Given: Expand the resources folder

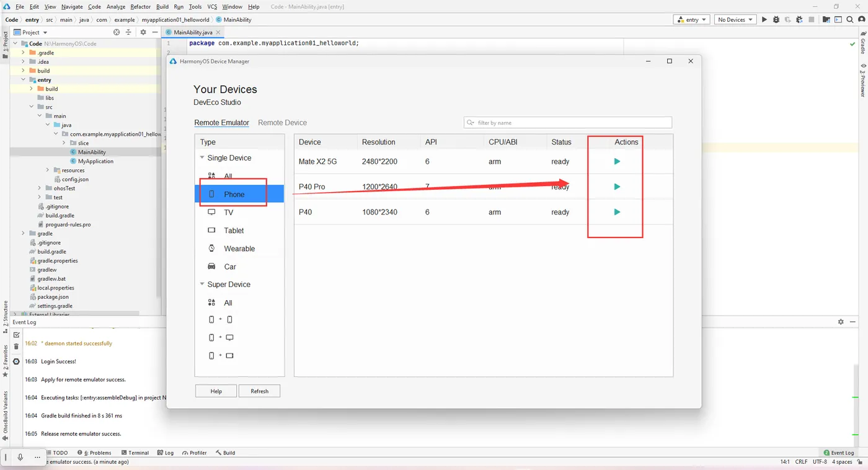Looking at the screenshot, I should (48, 170).
